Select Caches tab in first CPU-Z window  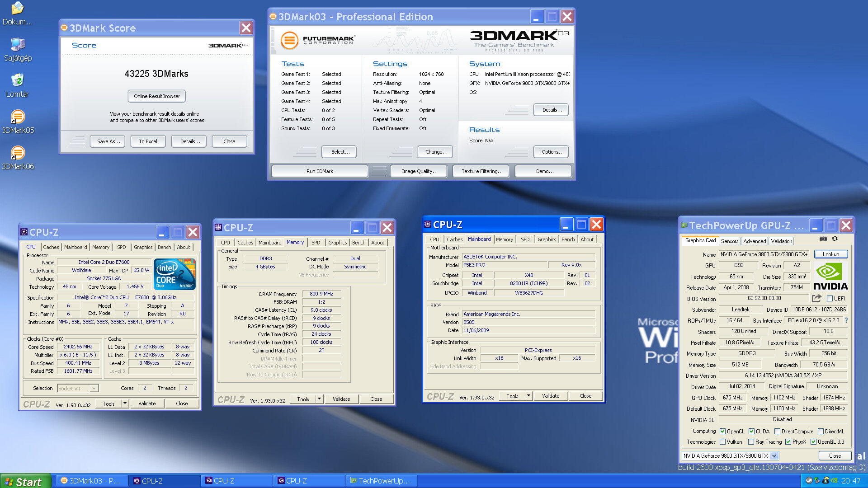coord(51,247)
